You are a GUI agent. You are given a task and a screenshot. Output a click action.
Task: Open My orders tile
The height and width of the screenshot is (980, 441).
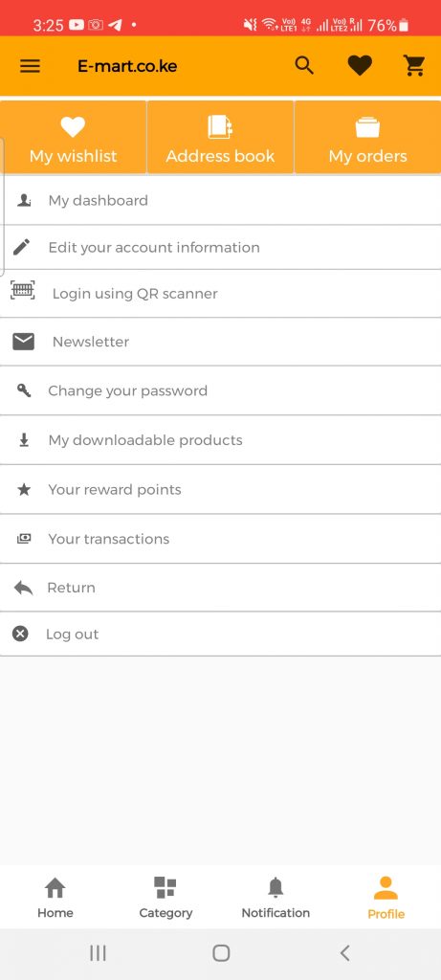click(x=368, y=138)
